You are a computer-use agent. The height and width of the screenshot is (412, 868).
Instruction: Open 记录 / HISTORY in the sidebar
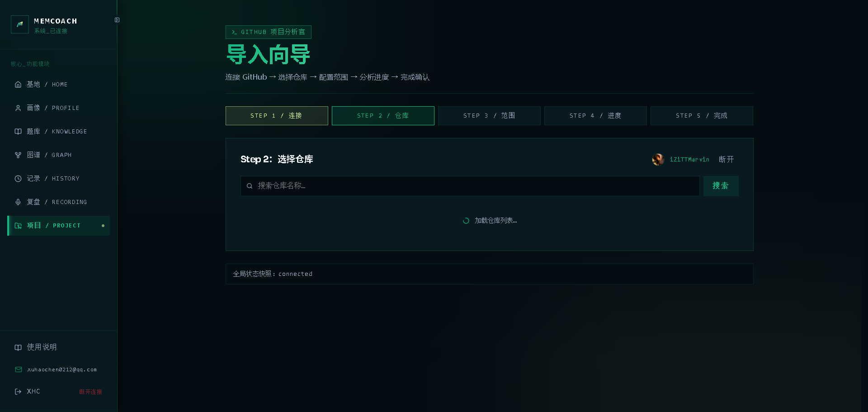(59, 179)
